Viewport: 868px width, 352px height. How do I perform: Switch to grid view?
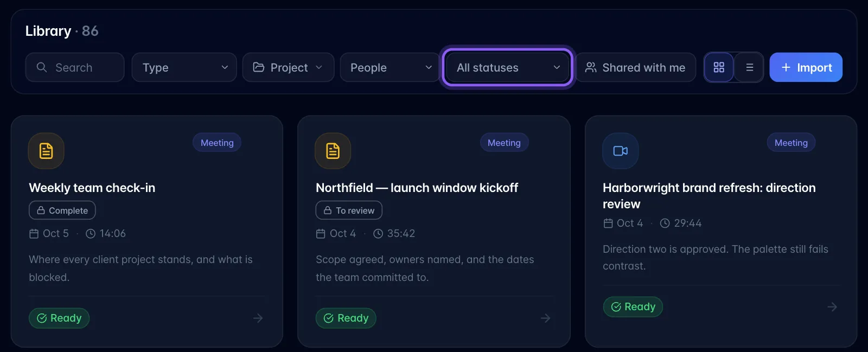point(719,67)
